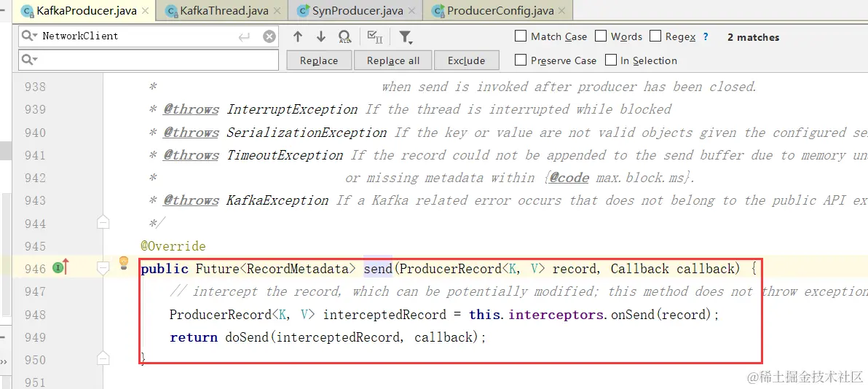Click the doSend method call
Image resolution: width=868 pixels, height=389 pixels.
[247, 337]
